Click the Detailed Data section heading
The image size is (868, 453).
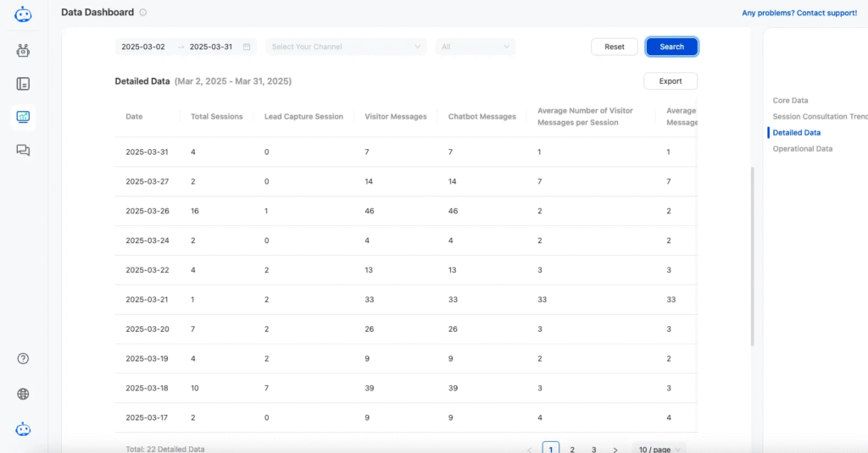coord(142,81)
